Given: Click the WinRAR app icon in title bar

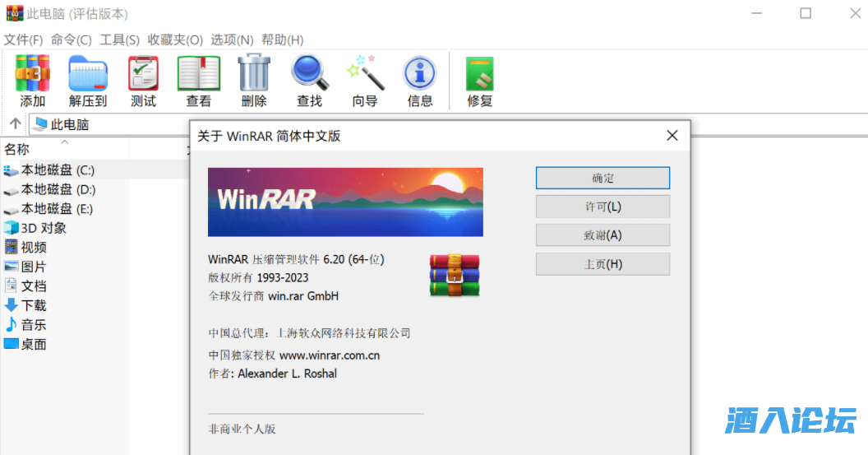Looking at the screenshot, I should pos(15,12).
